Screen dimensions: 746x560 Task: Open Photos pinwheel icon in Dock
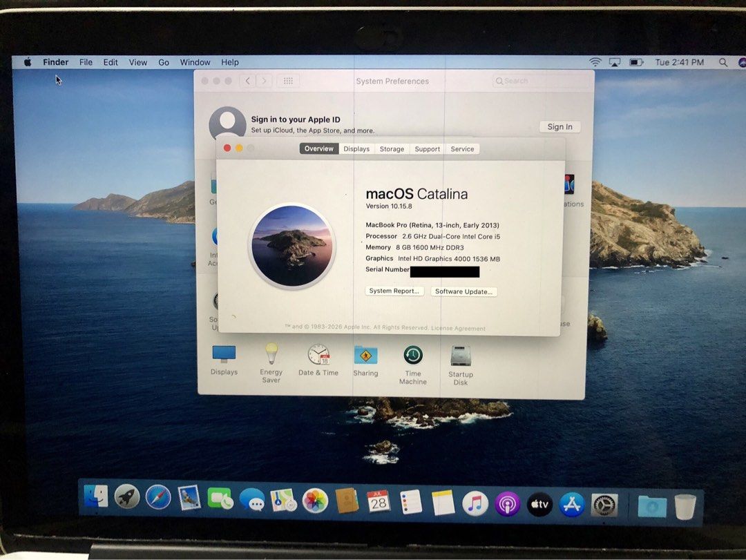315,501
